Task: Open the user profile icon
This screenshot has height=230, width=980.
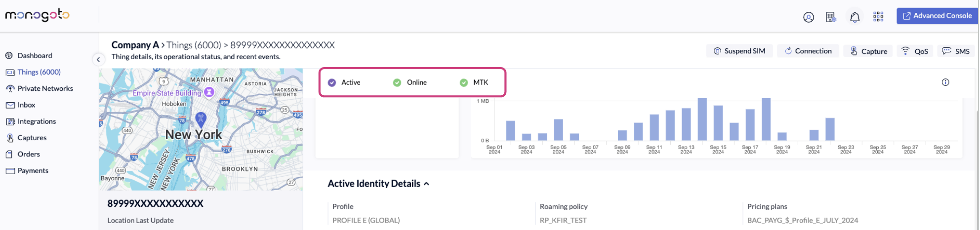Action: click(x=808, y=17)
